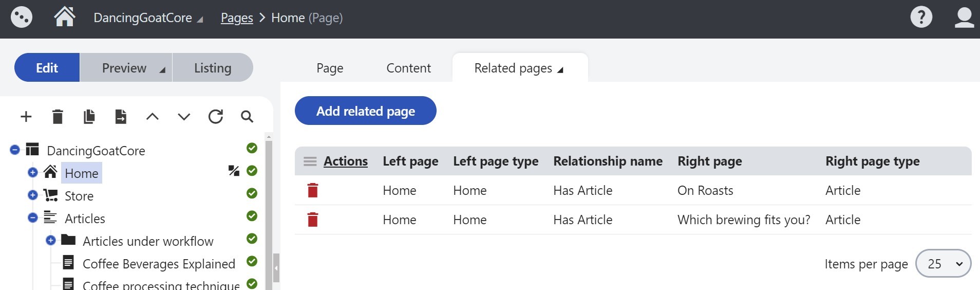Move page down in the tree

click(x=184, y=117)
